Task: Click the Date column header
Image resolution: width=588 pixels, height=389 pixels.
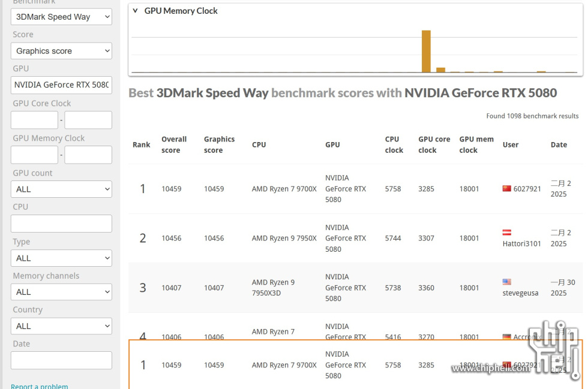Action: tap(559, 144)
